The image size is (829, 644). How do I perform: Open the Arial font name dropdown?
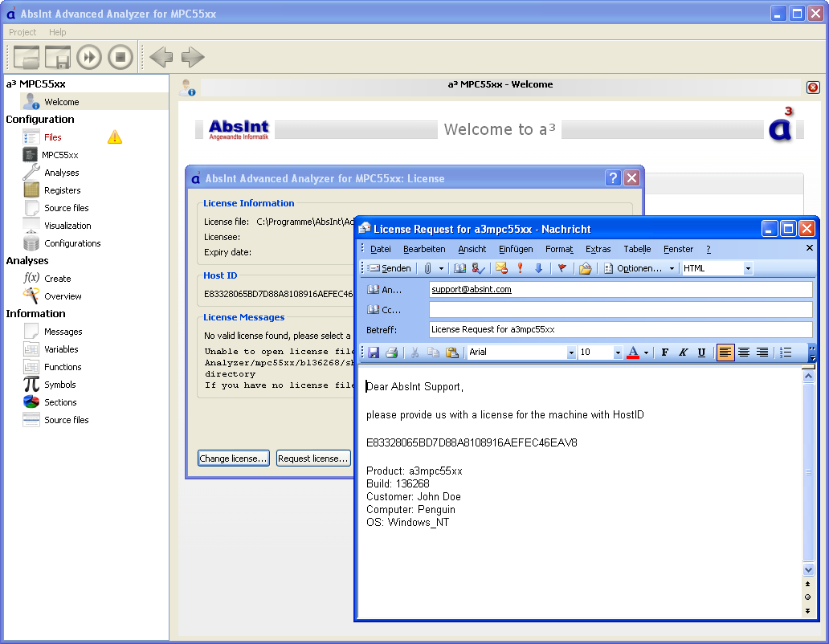point(571,353)
